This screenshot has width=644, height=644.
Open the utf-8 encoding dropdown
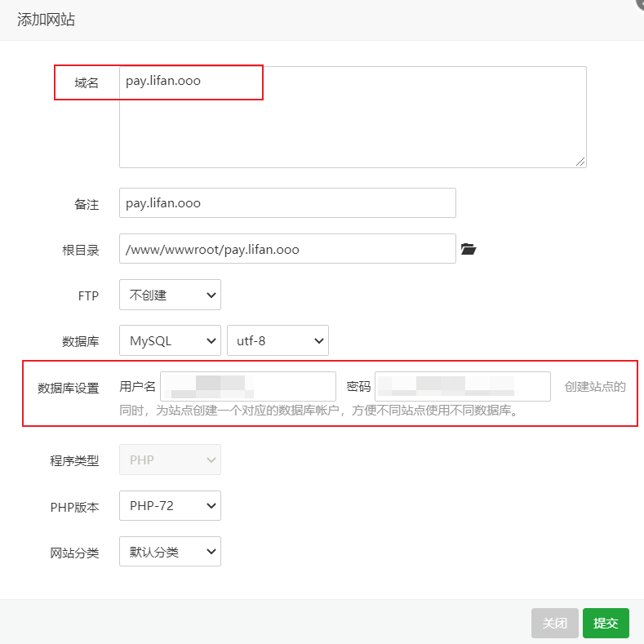(278, 341)
